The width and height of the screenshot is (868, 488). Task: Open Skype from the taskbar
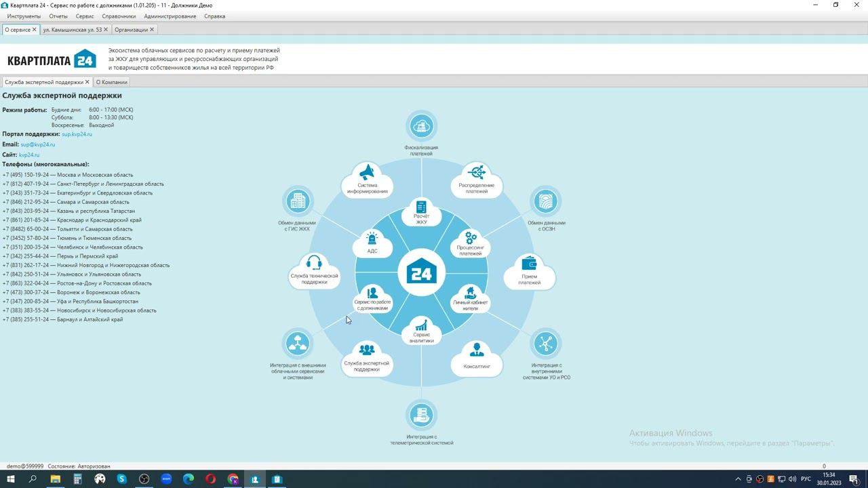[122, 479]
